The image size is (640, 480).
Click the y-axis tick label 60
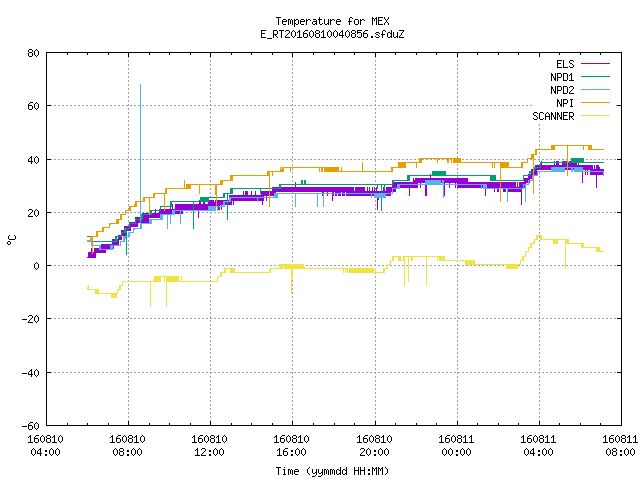click(x=33, y=106)
